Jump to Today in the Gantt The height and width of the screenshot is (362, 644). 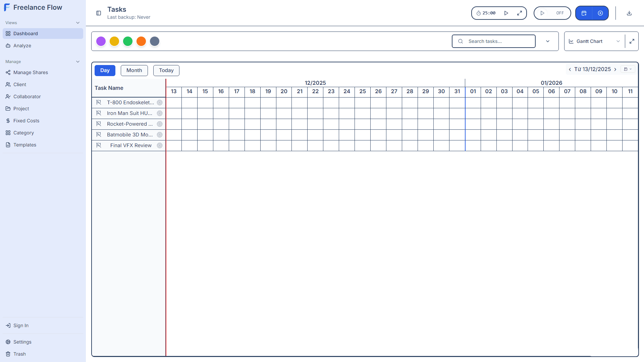166,70
